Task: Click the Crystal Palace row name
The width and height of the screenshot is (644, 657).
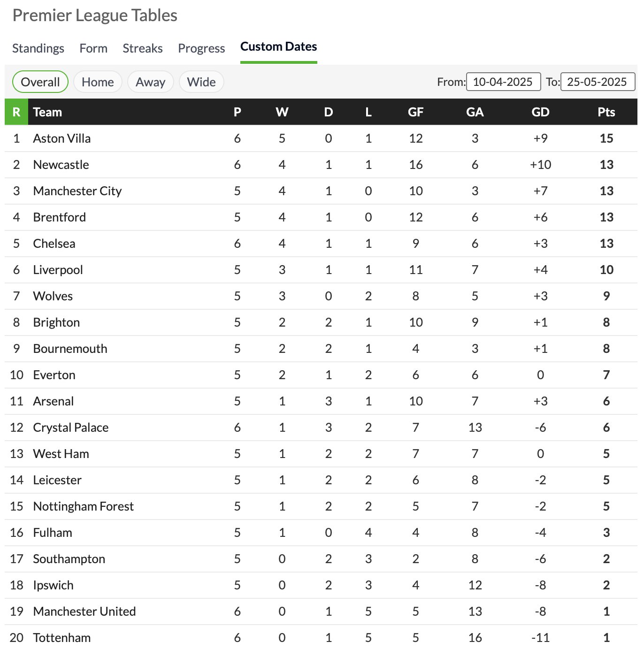Action: [71, 428]
